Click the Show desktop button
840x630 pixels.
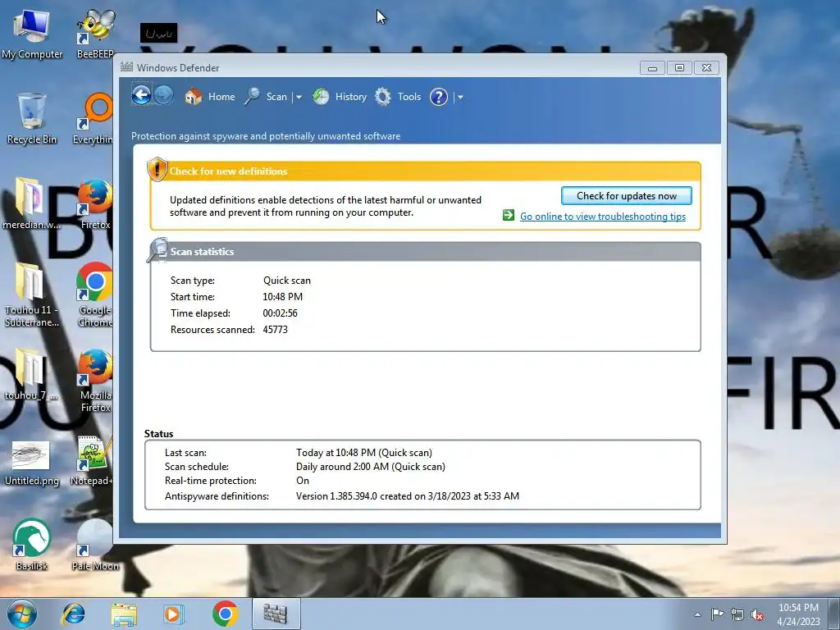833,614
